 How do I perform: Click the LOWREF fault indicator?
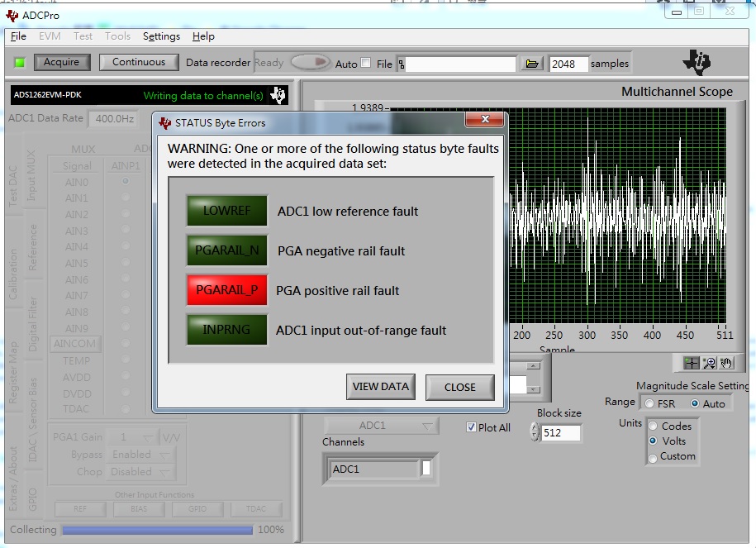click(x=226, y=210)
